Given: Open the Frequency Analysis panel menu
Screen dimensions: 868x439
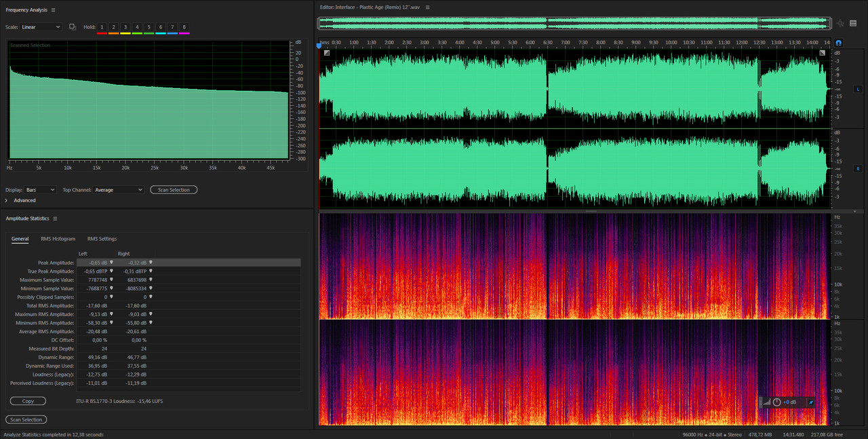Looking at the screenshot, I should coord(54,10).
